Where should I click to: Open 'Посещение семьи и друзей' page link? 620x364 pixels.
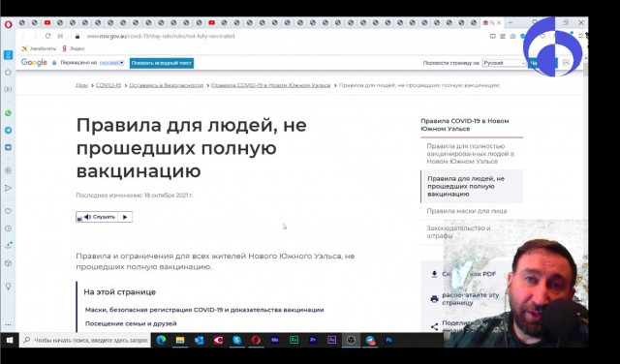[131, 323]
